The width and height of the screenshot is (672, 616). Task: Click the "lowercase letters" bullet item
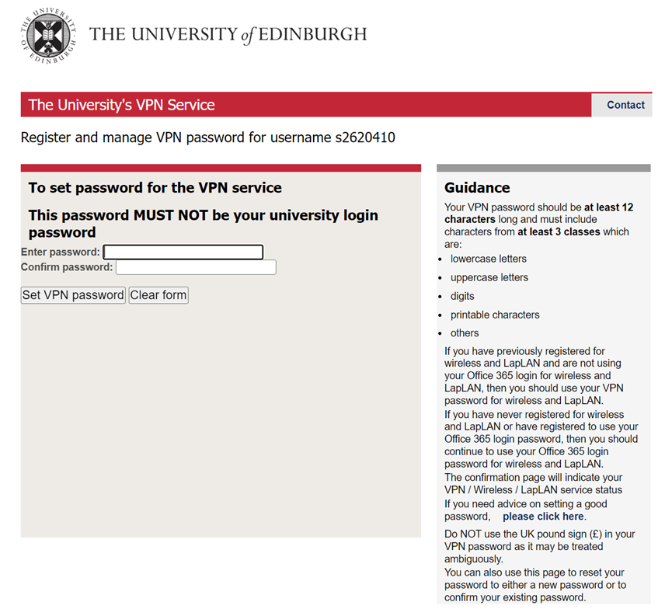click(x=489, y=259)
